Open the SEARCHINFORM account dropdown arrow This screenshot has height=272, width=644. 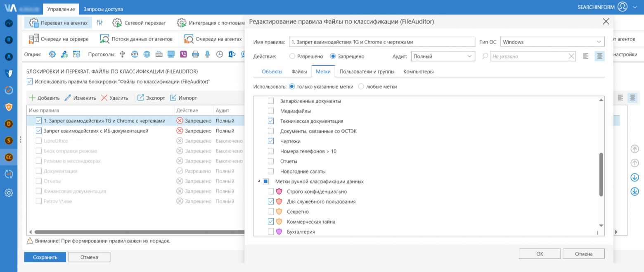[x=635, y=7]
